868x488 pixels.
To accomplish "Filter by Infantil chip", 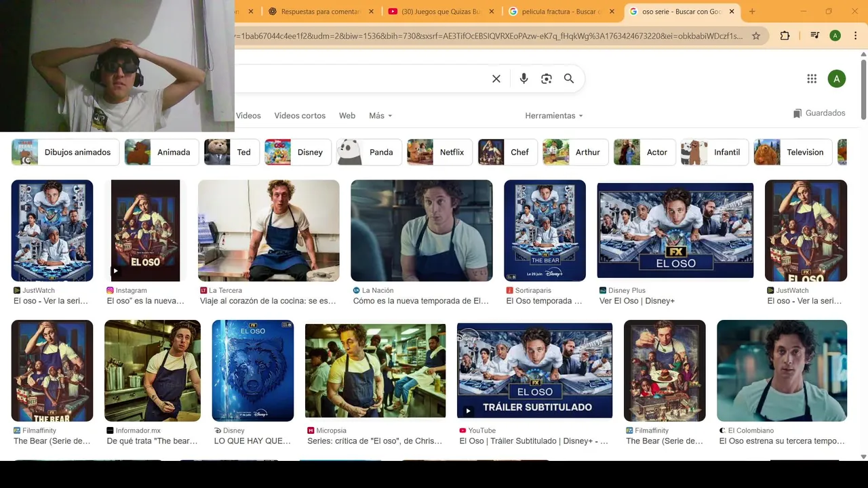I will tap(715, 152).
